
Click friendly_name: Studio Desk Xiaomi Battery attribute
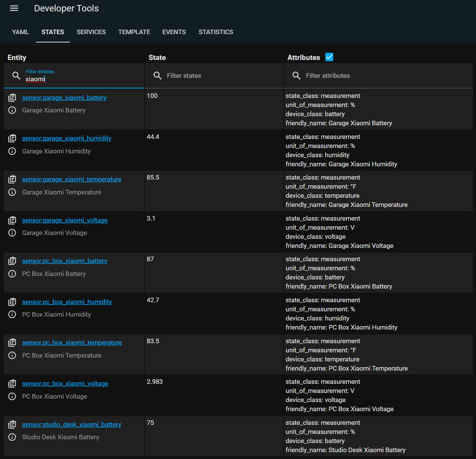pos(345,450)
